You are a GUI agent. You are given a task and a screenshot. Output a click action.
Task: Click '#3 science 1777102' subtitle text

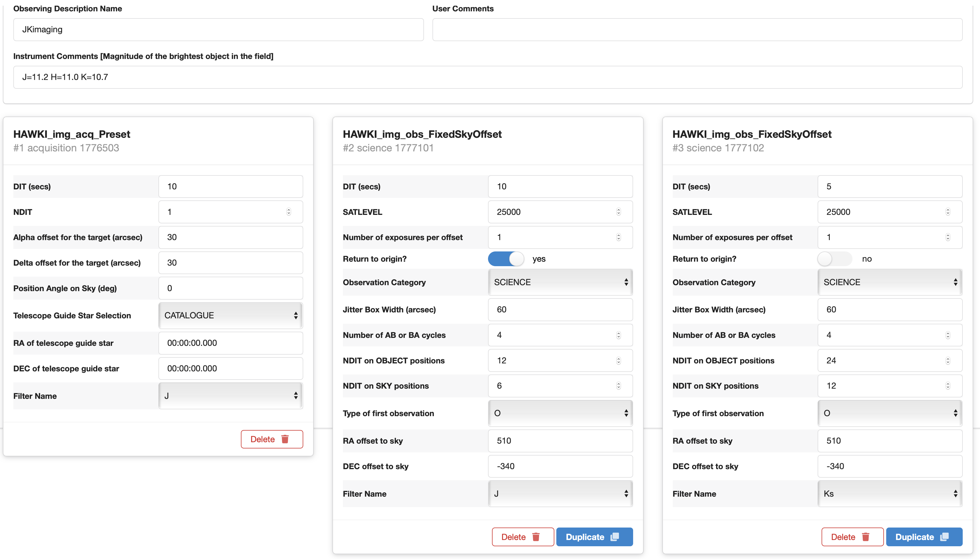[718, 148]
